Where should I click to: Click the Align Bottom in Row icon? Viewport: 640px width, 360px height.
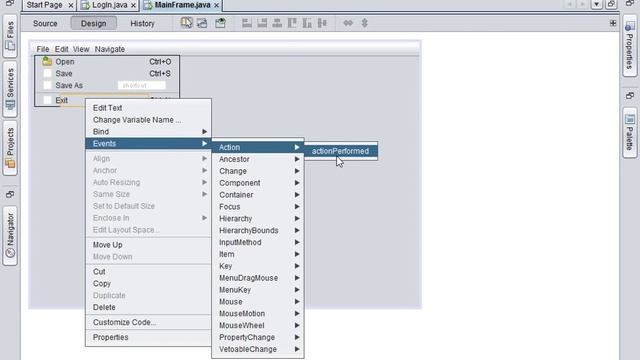(x=307, y=23)
